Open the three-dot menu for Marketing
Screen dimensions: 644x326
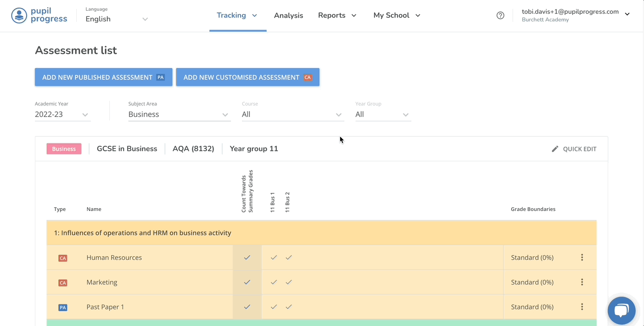582,282
